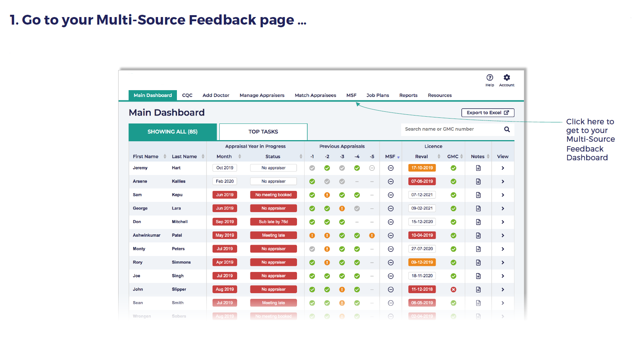
Task: Sort by Month column arrows
Action: pyautogui.click(x=239, y=157)
